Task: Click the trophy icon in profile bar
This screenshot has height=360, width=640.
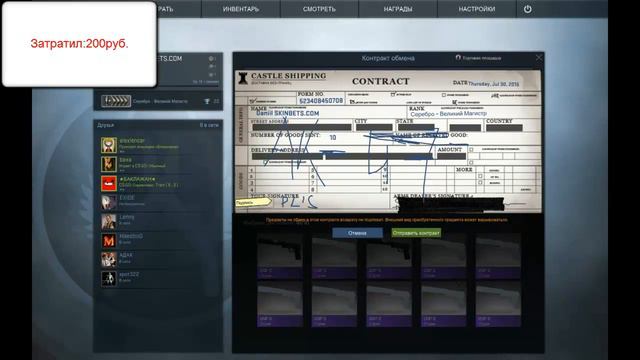Action: 207,101
